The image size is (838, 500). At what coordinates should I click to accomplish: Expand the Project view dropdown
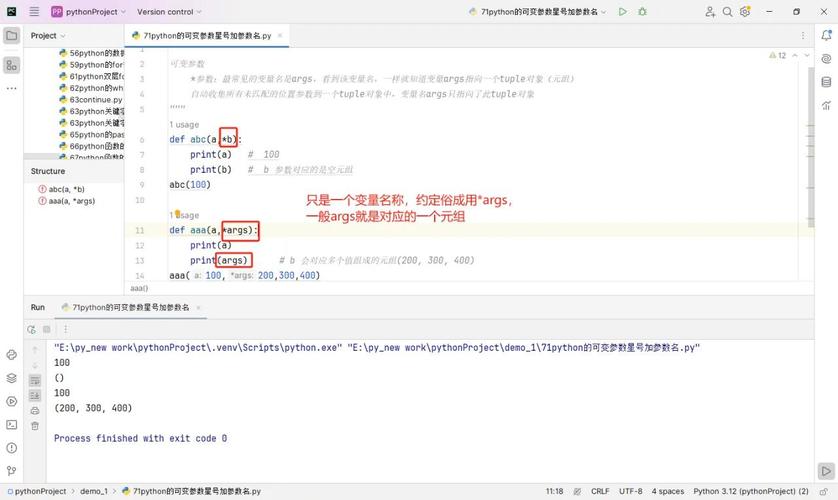[x=48, y=36]
